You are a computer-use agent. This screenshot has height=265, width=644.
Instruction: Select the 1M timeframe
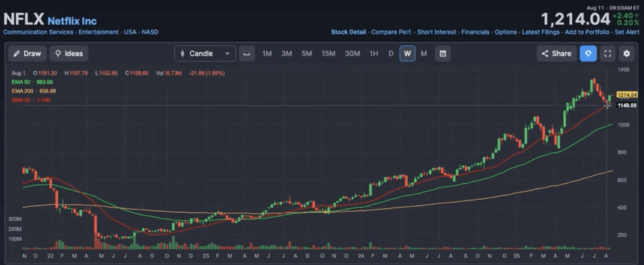[267, 54]
